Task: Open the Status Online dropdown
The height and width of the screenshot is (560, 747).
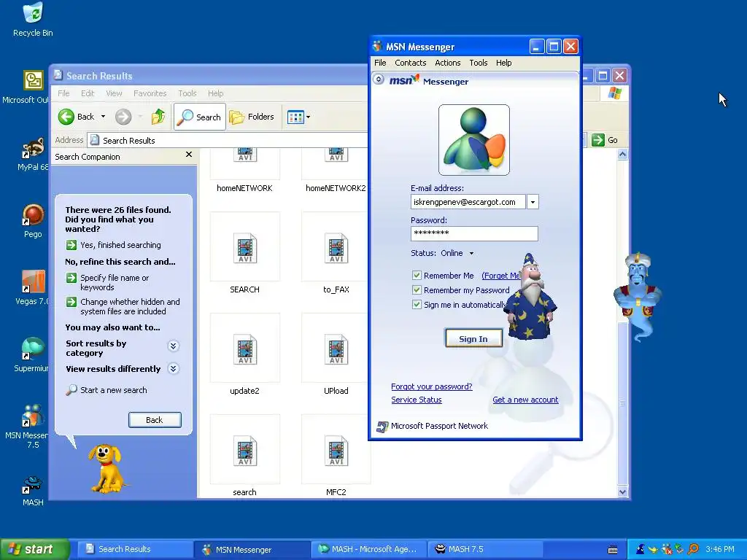Action: [x=457, y=253]
